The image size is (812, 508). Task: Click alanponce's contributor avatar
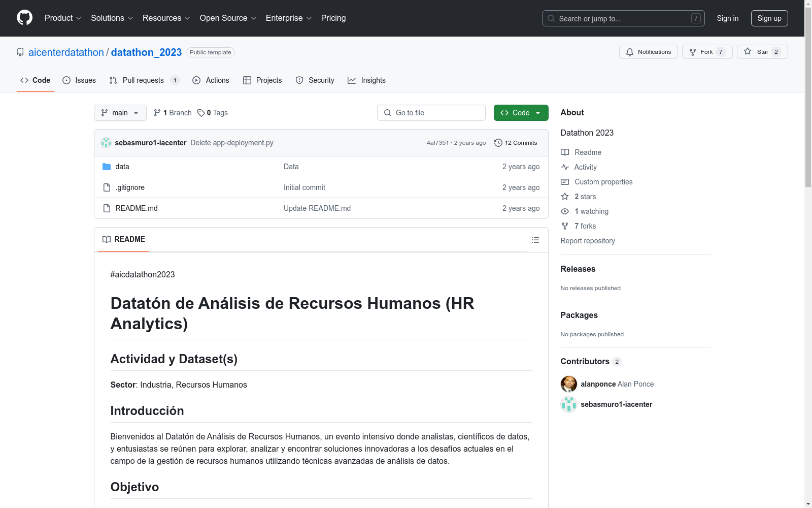569,384
